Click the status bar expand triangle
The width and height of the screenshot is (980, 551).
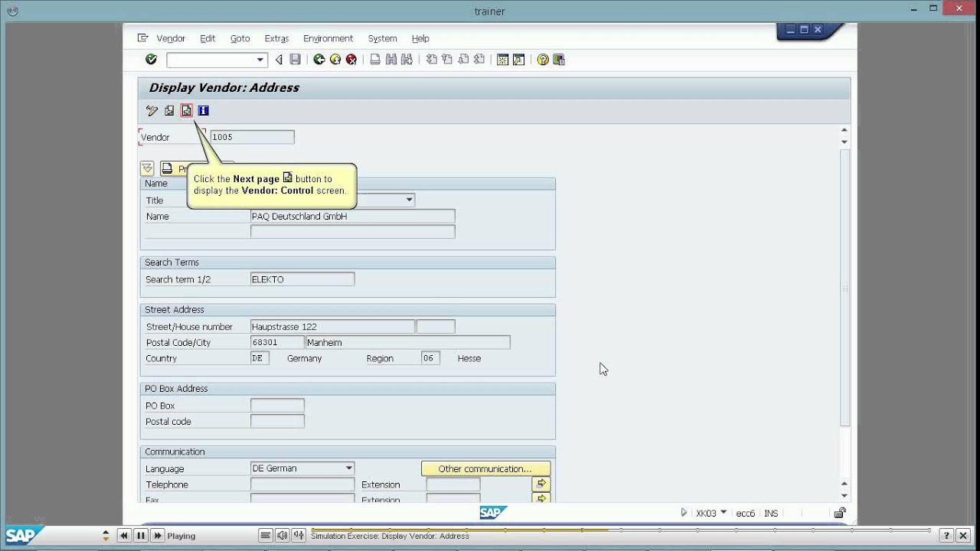(x=684, y=513)
